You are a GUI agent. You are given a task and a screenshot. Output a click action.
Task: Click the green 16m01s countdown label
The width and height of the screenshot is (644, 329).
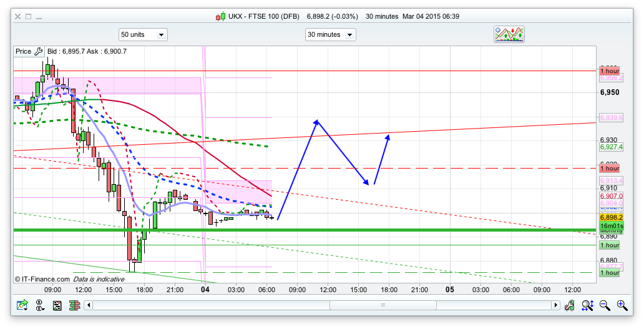(609, 225)
